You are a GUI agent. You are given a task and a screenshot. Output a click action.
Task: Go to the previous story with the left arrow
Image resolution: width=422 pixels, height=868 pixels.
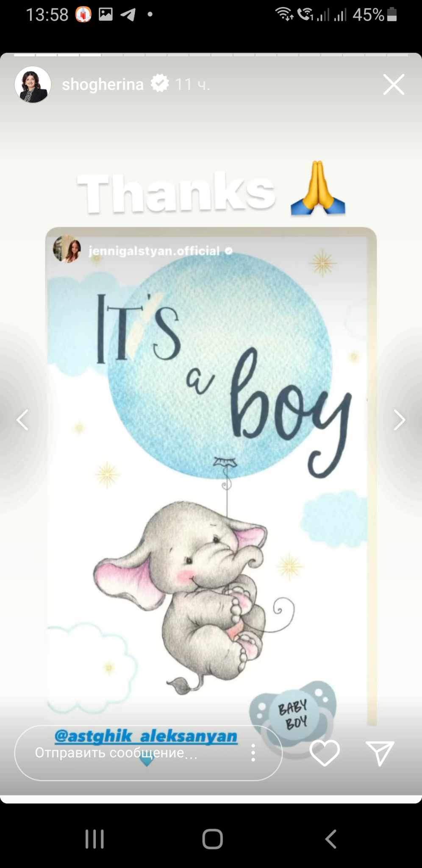coord(22,420)
